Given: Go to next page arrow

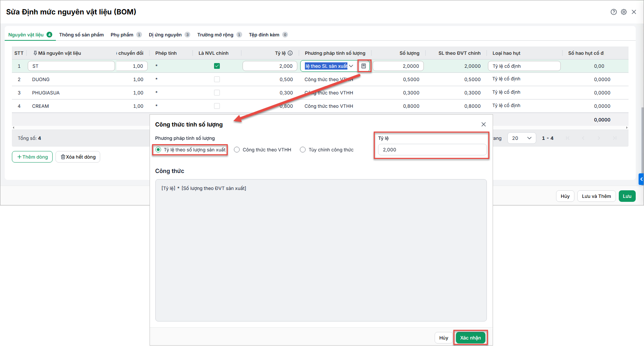Looking at the screenshot, I should [599, 138].
